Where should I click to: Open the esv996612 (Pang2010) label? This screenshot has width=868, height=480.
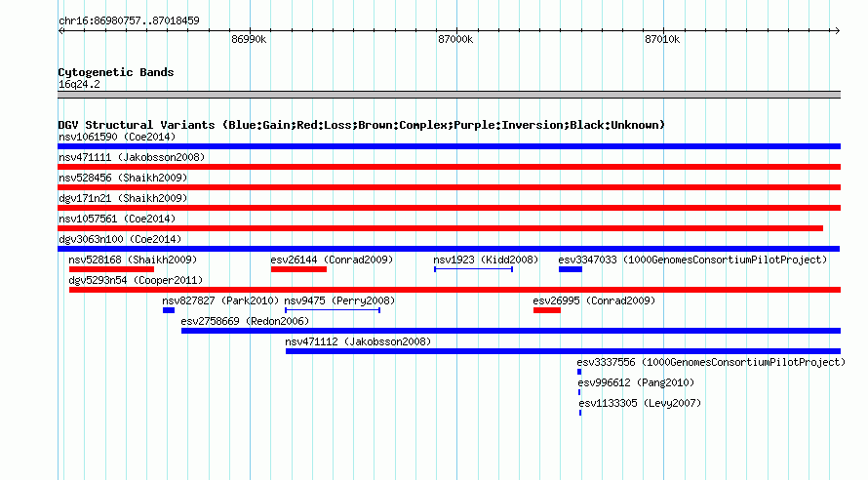(x=636, y=382)
